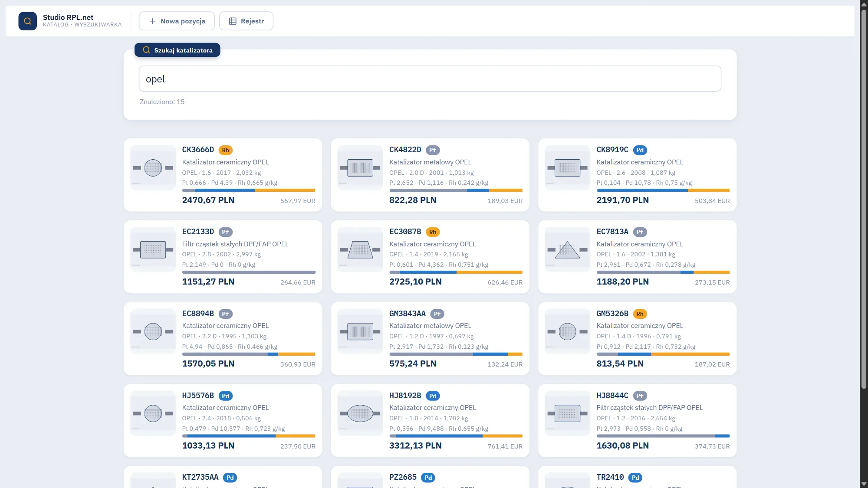Click the OPEL · 2.4 · 2018 · 0,506 kg line

pos(221,418)
